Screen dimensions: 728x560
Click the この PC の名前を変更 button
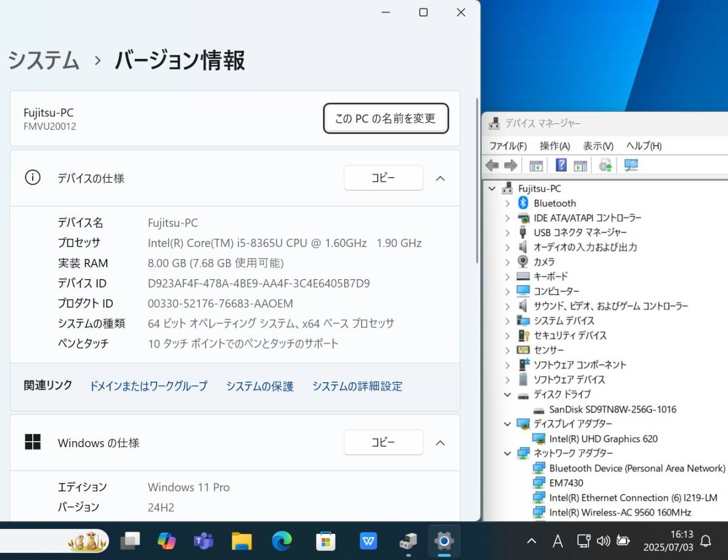coord(386,118)
